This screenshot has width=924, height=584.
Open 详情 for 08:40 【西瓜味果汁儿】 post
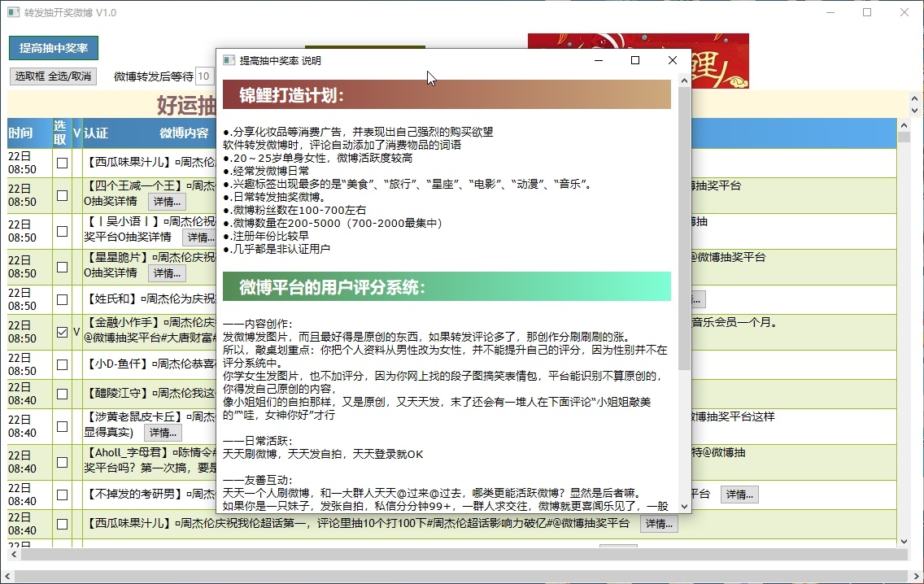pos(659,524)
